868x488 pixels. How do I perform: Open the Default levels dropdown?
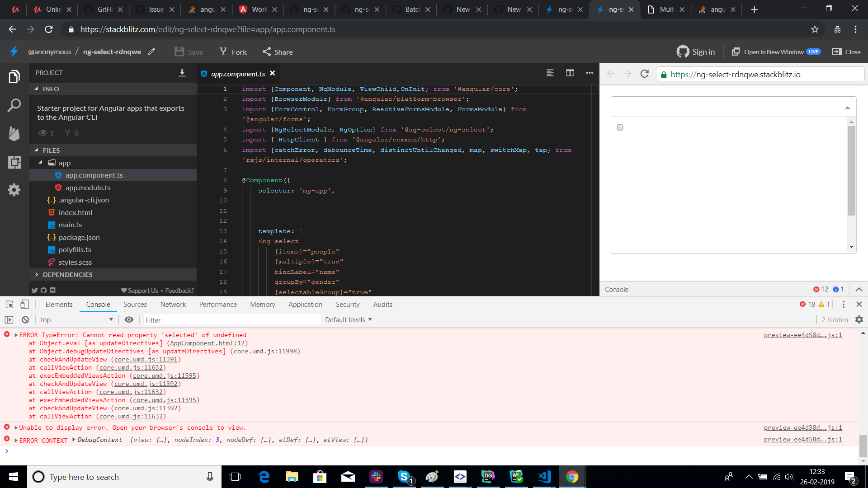[348, 319]
